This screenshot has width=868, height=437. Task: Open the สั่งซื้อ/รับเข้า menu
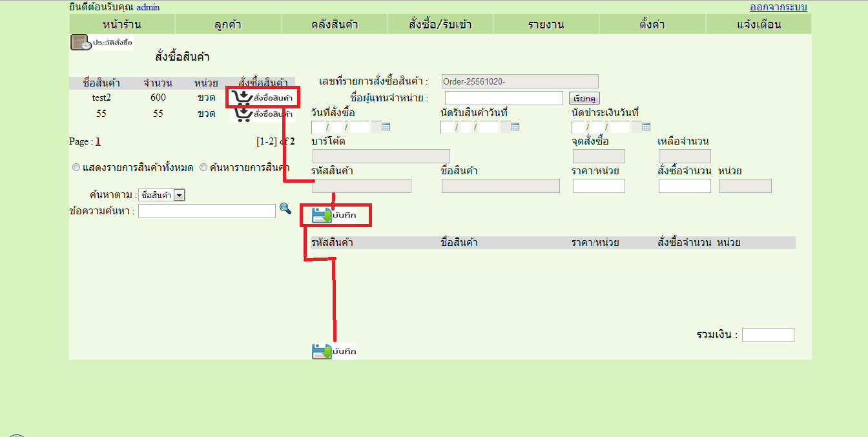[x=440, y=25]
